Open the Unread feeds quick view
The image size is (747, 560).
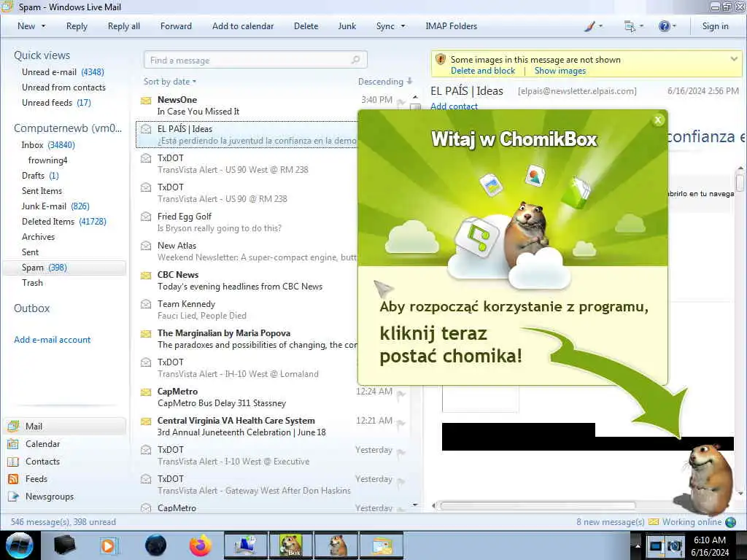pos(55,102)
